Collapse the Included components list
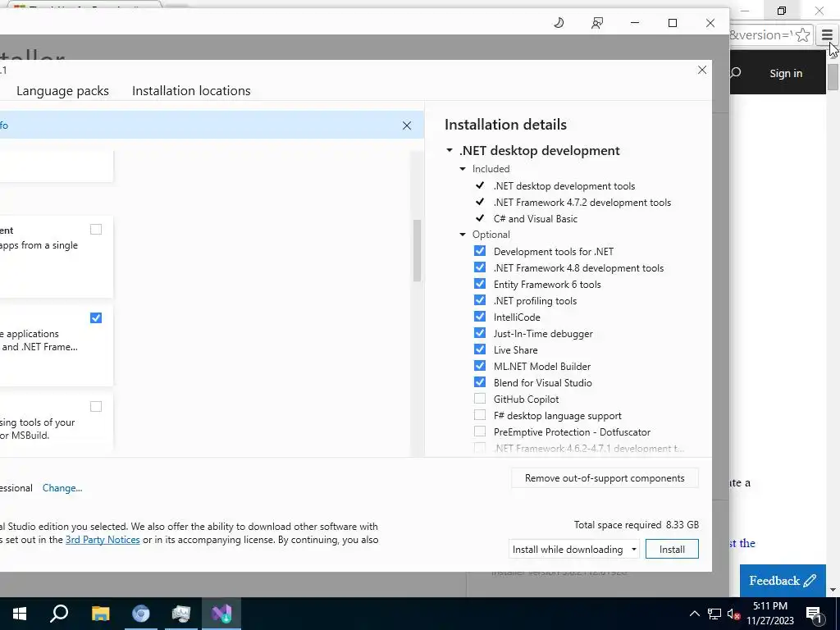This screenshot has width=840, height=630. pos(463,169)
